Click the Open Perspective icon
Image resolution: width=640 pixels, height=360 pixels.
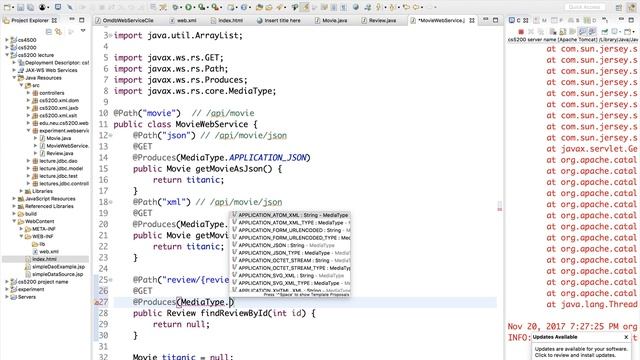pos(619,8)
